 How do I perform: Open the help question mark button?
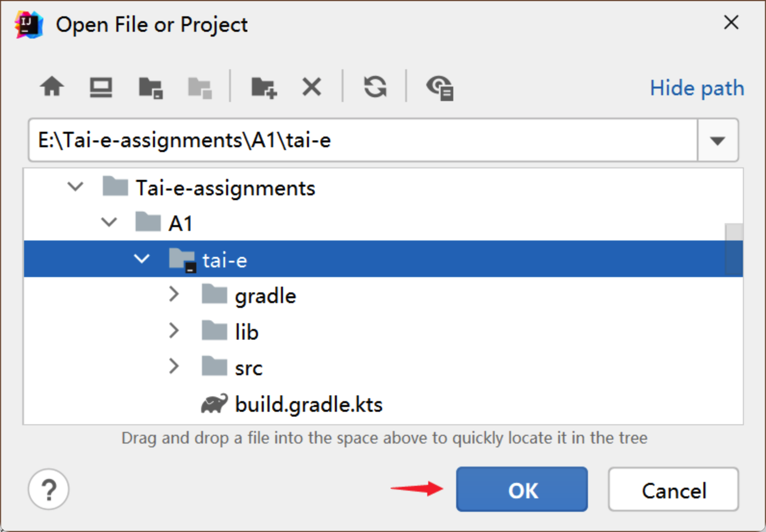(x=49, y=489)
